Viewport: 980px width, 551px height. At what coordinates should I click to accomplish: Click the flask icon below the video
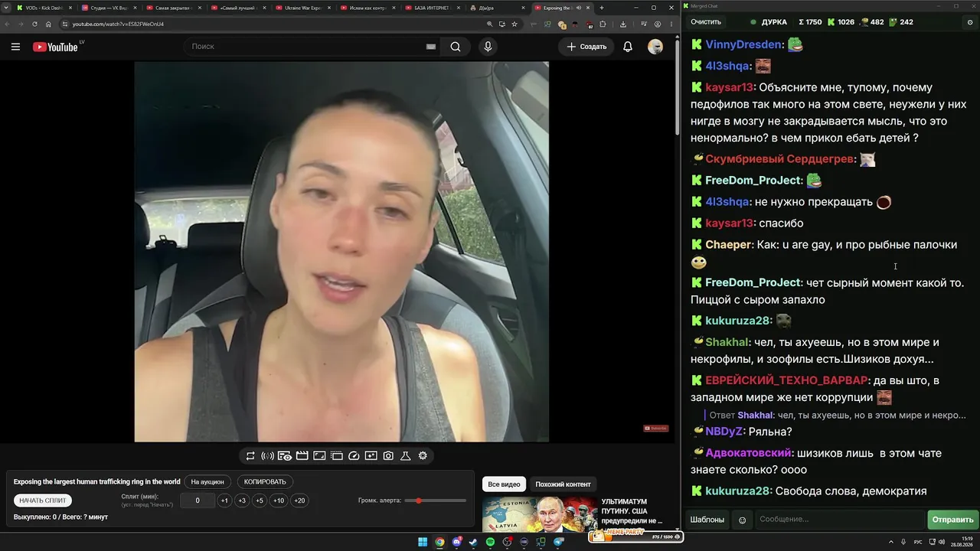406,456
